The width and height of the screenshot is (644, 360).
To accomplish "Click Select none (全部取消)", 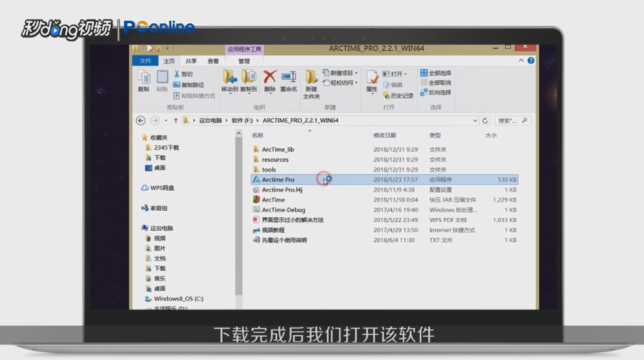I will (436, 83).
